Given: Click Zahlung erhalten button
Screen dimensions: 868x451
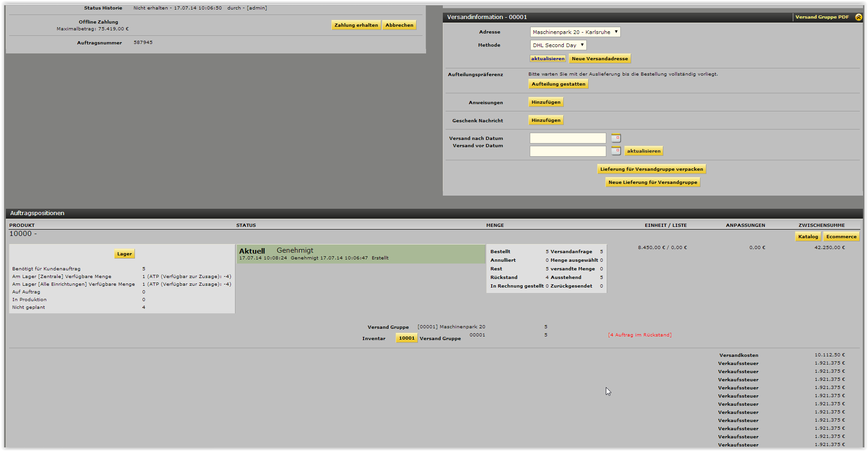Looking at the screenshot, I should click(x=356, y=25).
